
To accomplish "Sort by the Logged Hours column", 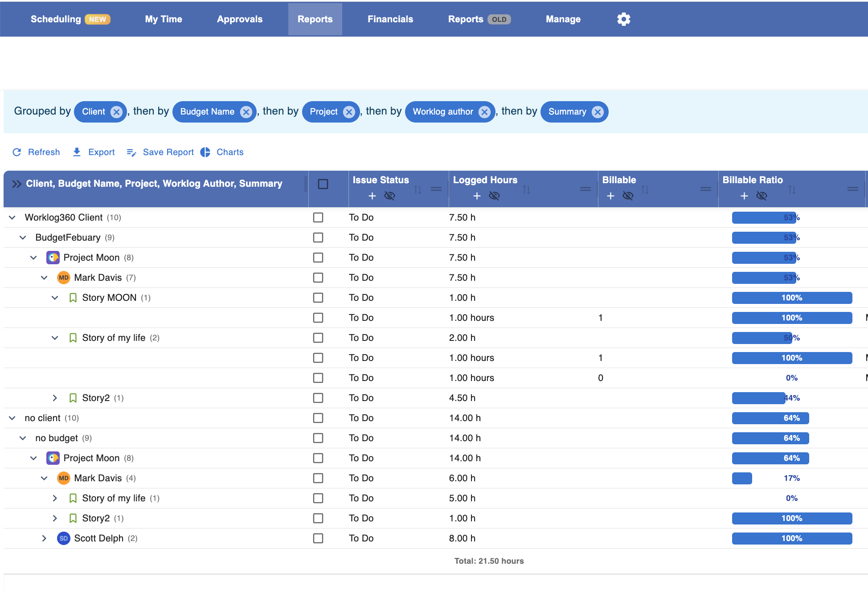I will click(x=526, y=190).
